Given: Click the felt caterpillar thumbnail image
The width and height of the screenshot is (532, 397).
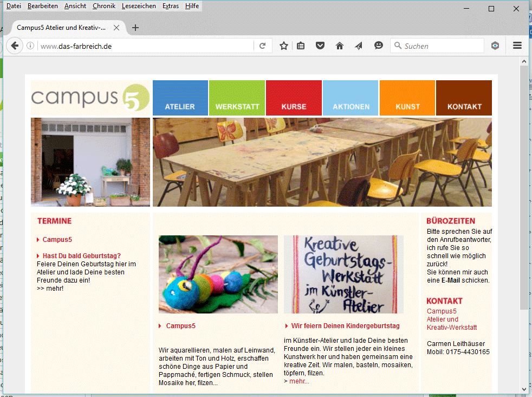Looking at the screenshot, I should point(218,274).
